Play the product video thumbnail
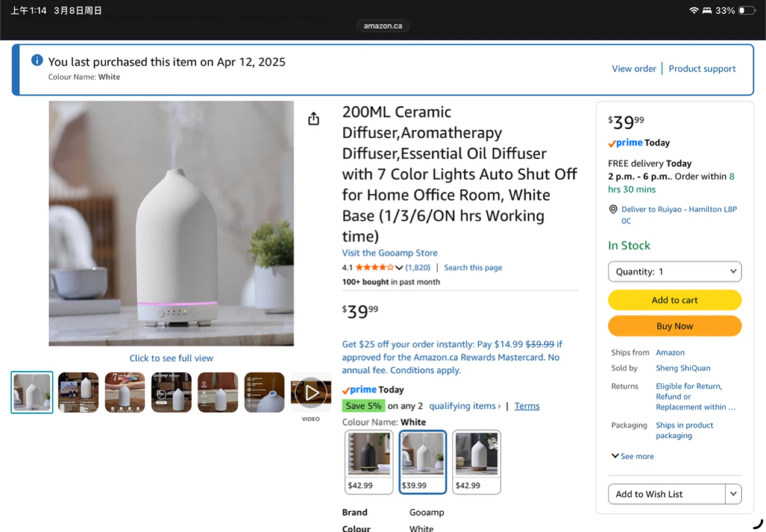The image size is (766, 532). (311, 393)
